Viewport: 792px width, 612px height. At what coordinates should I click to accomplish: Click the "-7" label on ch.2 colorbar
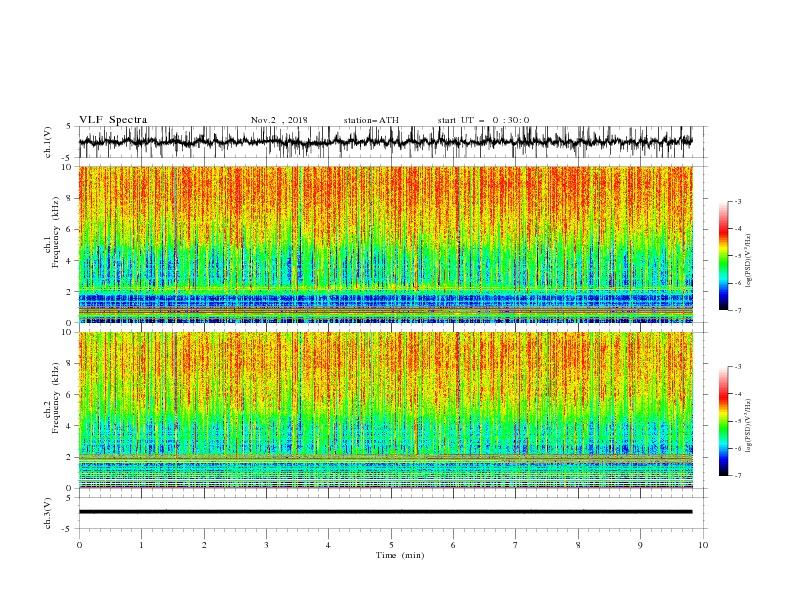click(x=737, y=476)
